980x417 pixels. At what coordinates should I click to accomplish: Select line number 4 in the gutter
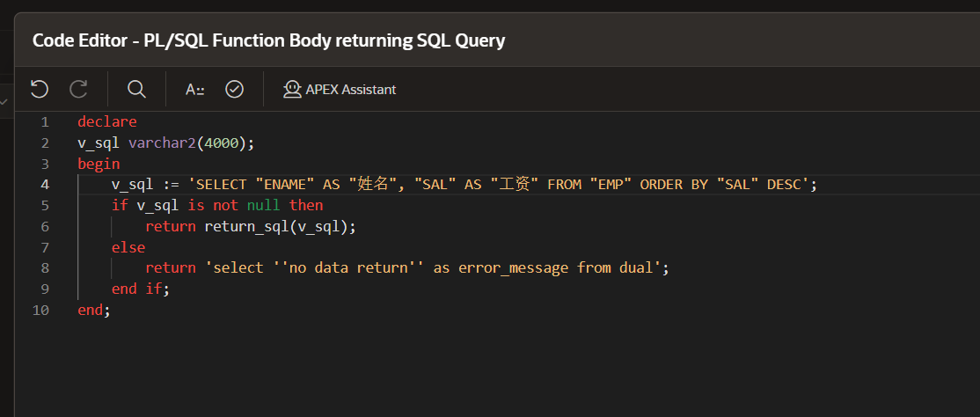tap(44, 185)
